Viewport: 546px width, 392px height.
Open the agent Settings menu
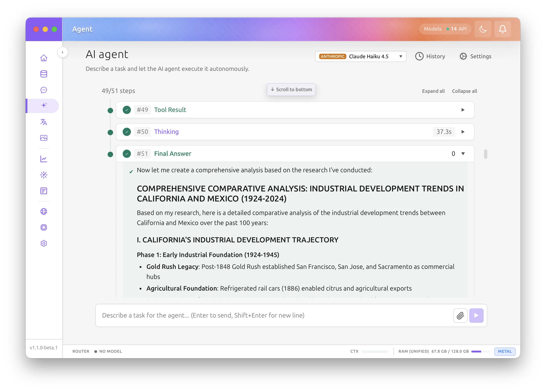[x=475, y=56]
